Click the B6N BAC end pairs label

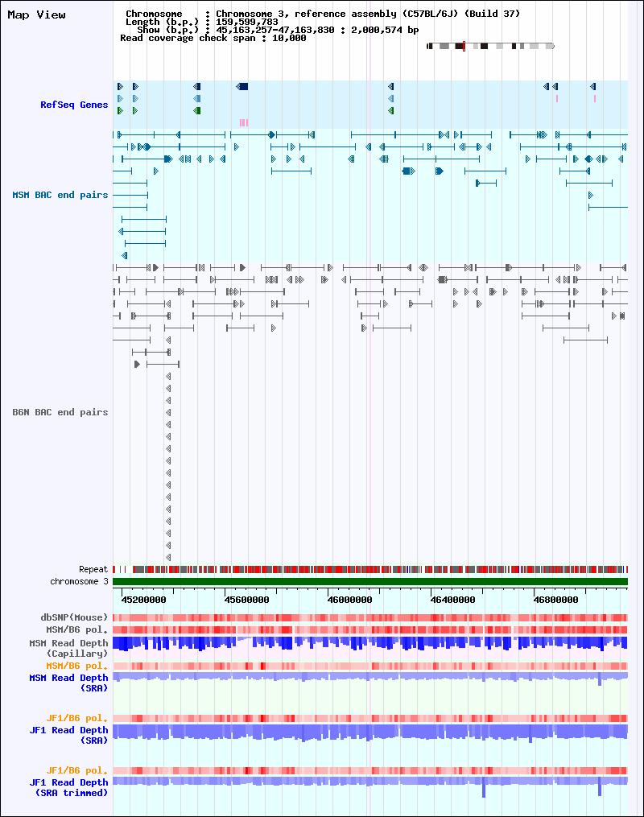coord(60,412)
